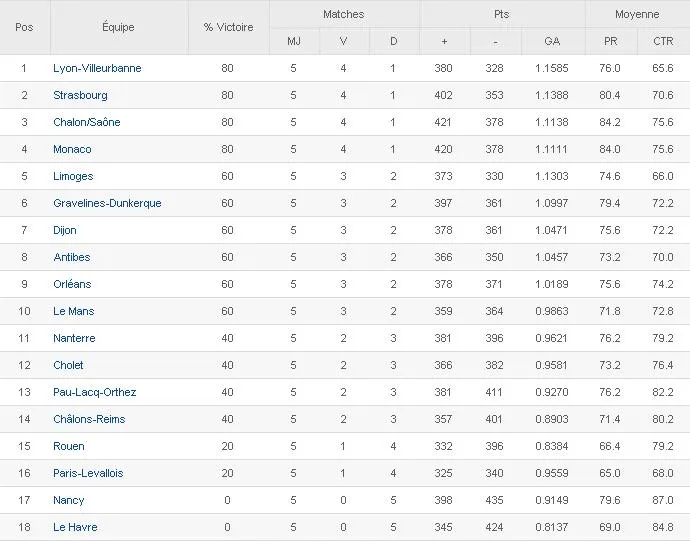This screenshot has width=690, height=541.
Task: Open the Lyon-Villeurbanne team link
Action: pos(97,68)
